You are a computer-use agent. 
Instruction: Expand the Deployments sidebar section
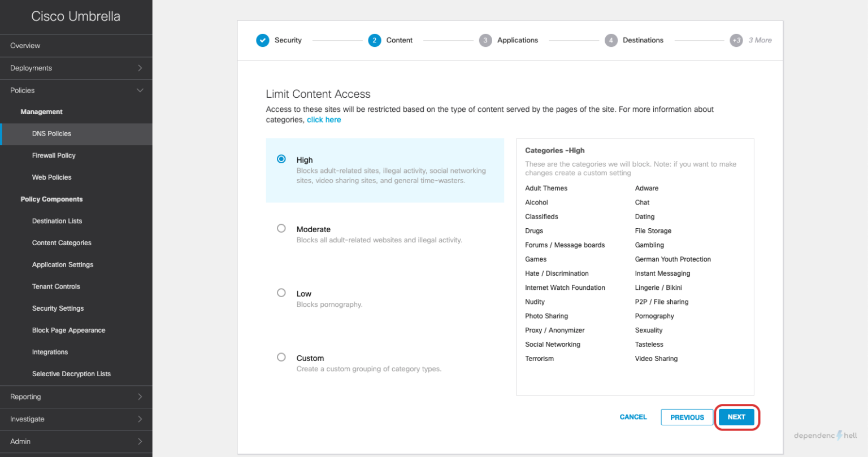[76, 68]
